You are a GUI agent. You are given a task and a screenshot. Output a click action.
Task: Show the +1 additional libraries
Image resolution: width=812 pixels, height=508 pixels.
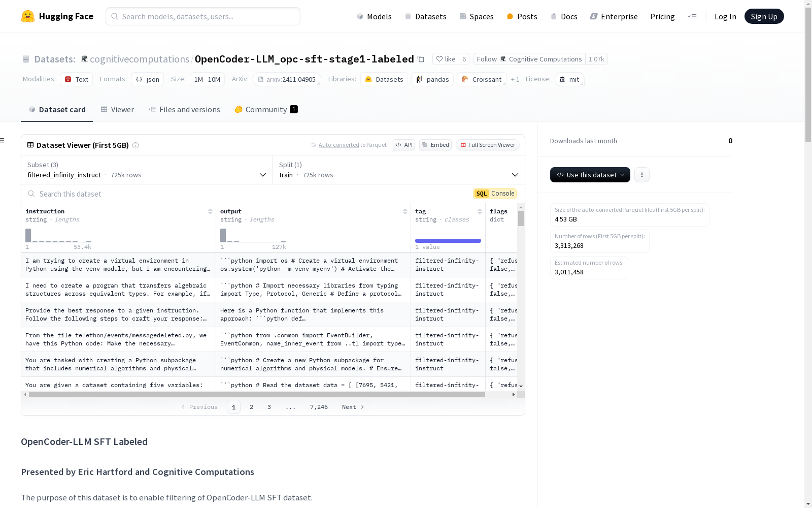515,79
